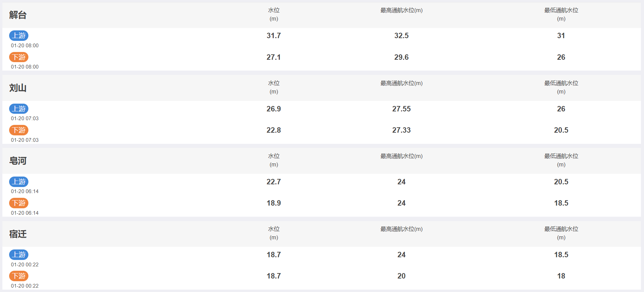Click 刘山 upstream max navigable level 27.55
Image resolution: width=644 pixels, height=292 pixels.
pyautogui.click(x=401, y=109)
